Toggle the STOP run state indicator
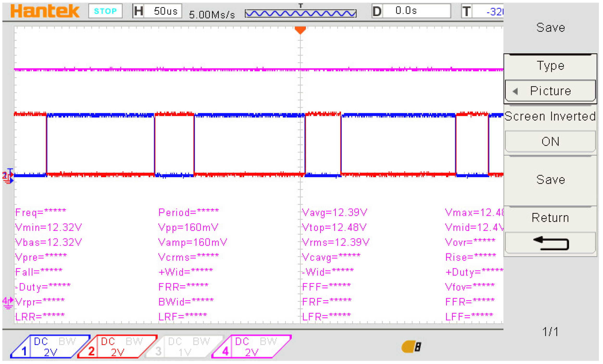 click(x=105, y=11)
